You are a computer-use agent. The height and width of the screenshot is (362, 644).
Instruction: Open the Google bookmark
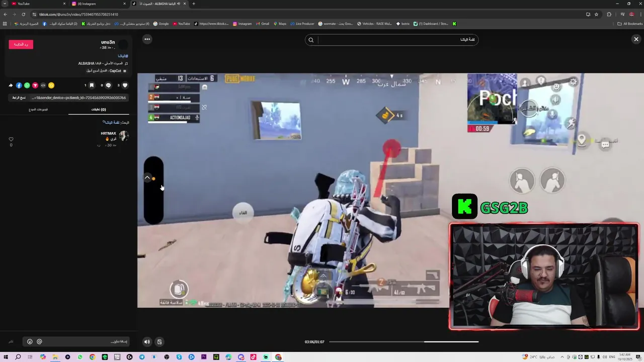[161, 24]
